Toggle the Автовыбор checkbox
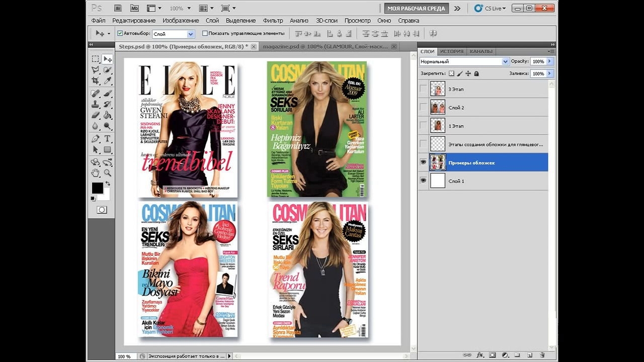 [120, 33]
